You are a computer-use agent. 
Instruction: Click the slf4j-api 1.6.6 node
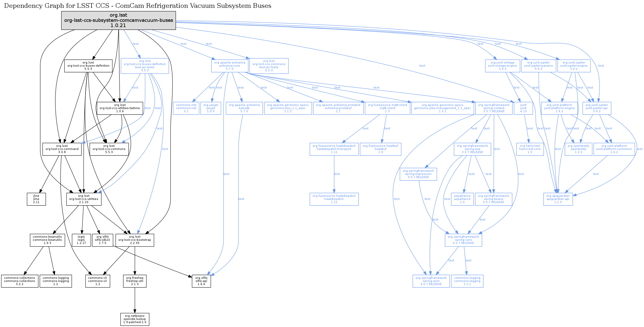coord(201,281)
